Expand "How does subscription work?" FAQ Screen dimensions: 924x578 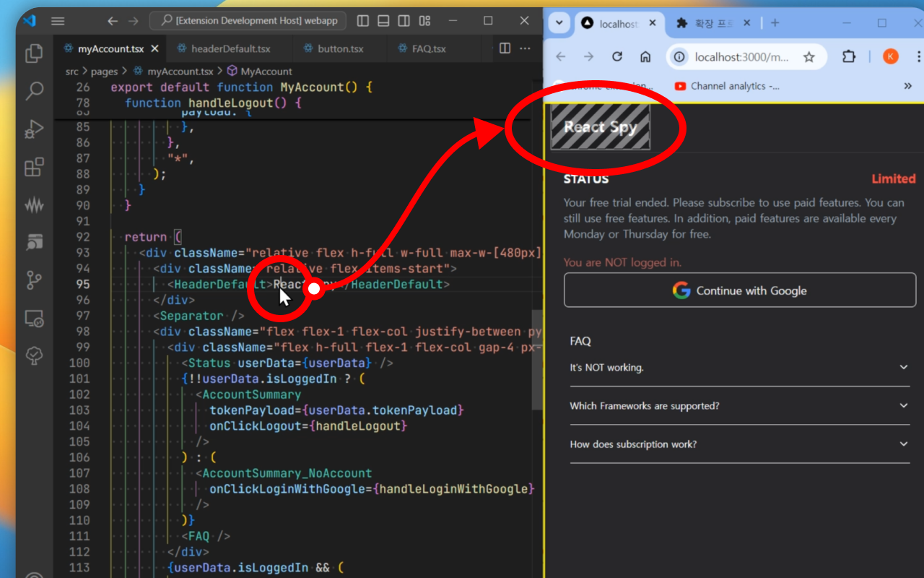pyautogui.click(x=739, y=444)
